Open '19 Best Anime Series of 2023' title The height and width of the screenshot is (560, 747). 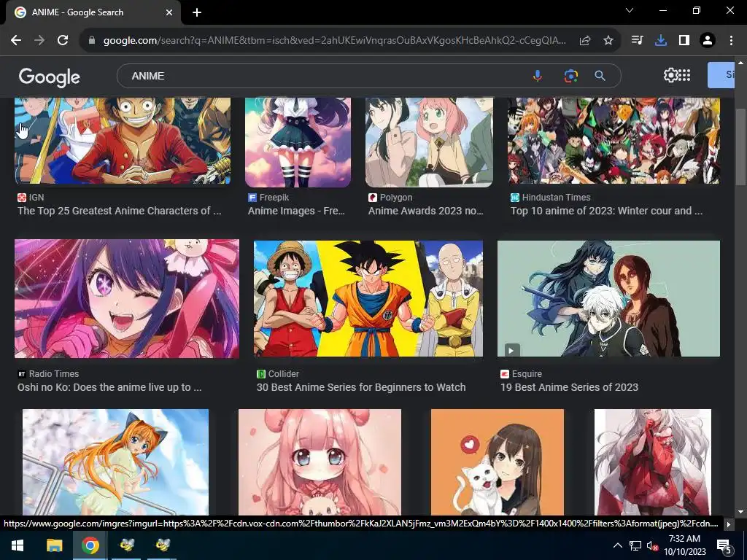pos(569,387)
